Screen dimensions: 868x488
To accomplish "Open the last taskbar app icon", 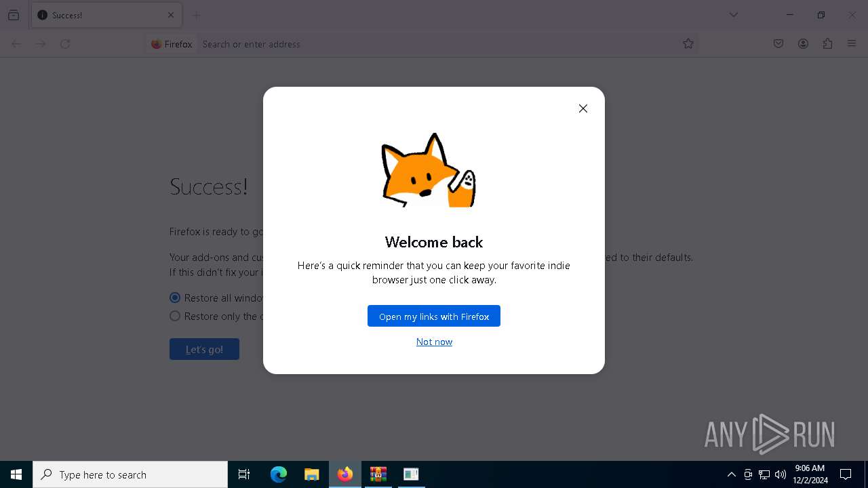I will 411,474.
